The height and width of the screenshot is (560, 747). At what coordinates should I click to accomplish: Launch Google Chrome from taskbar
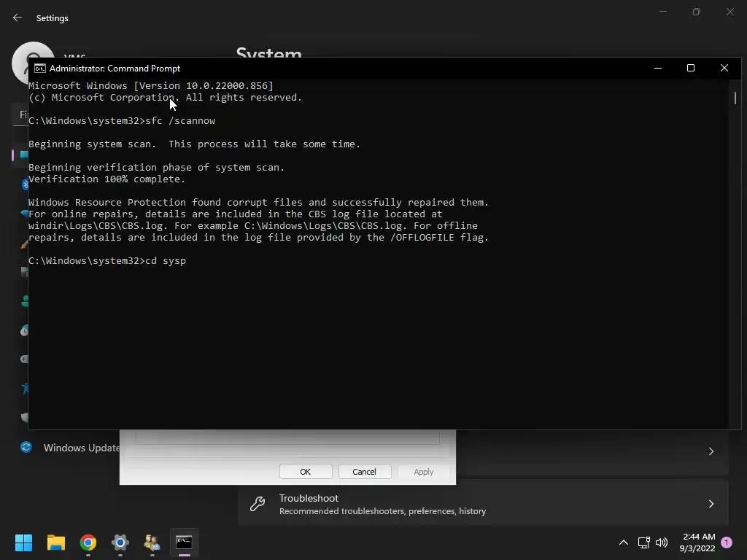coord(88,542)
